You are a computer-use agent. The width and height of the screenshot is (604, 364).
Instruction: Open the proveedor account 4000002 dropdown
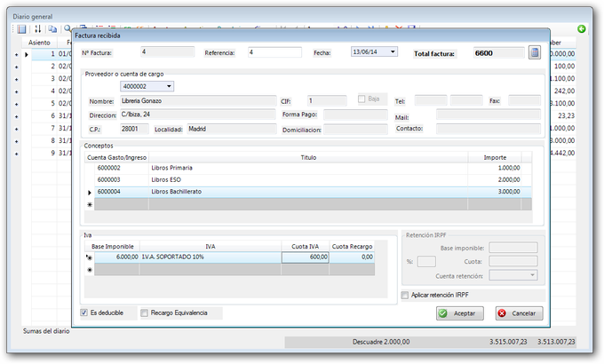click(169, 86)
